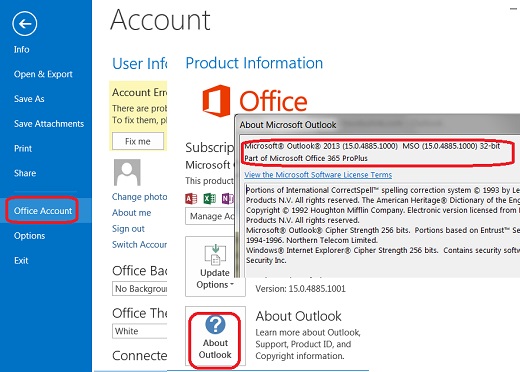Open the Info menu item
Screen dimensions: 520x372
pos(22,49)
